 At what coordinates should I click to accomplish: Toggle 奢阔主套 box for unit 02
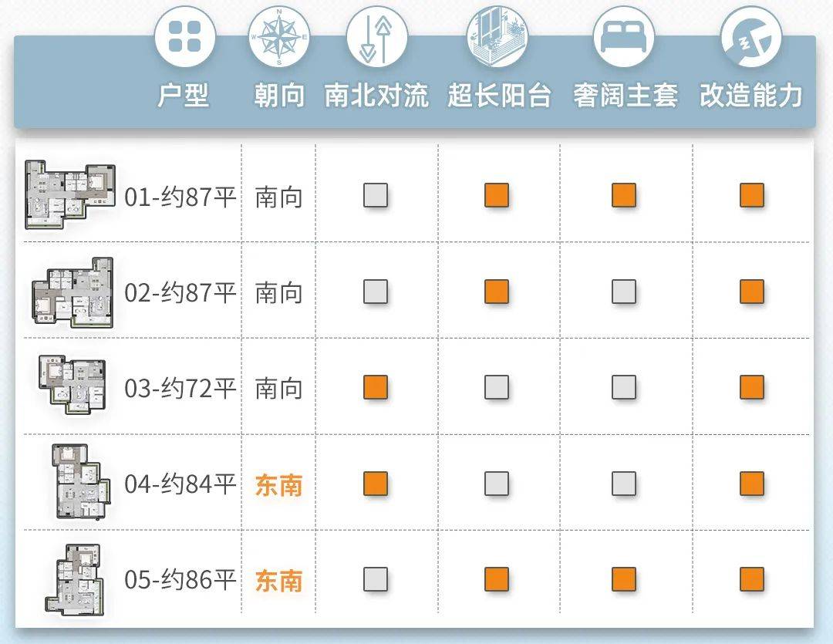(x=624, y=292)
